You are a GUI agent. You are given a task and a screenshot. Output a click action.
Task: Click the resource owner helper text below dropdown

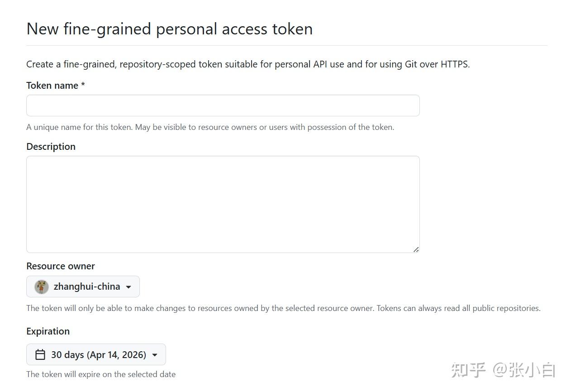pyautogui.click(x=283, y=308)
